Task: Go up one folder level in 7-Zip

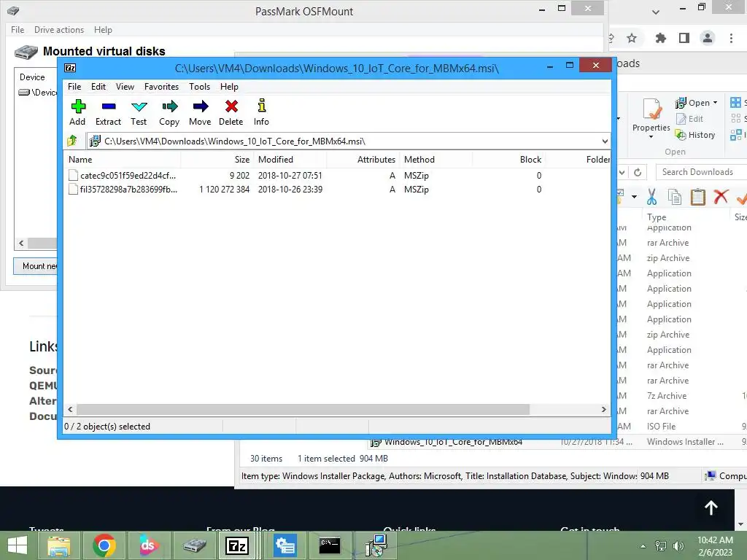Action: tap(72, 141)
